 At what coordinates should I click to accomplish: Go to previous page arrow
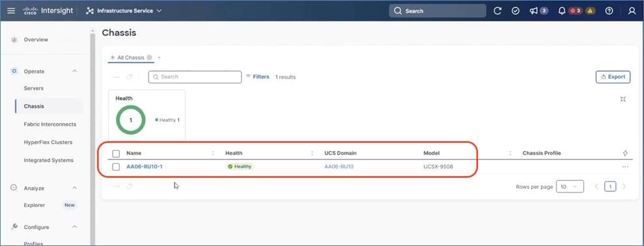coord(596,187)
